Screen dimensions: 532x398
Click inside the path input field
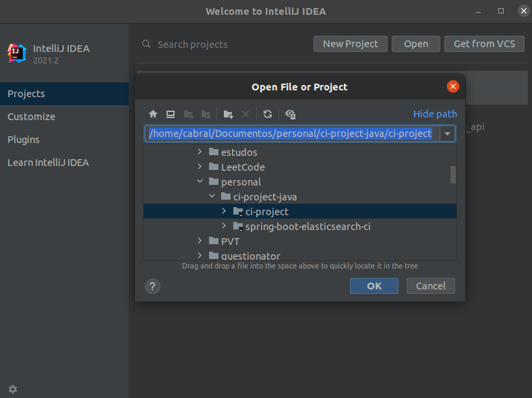click(293, 134)
